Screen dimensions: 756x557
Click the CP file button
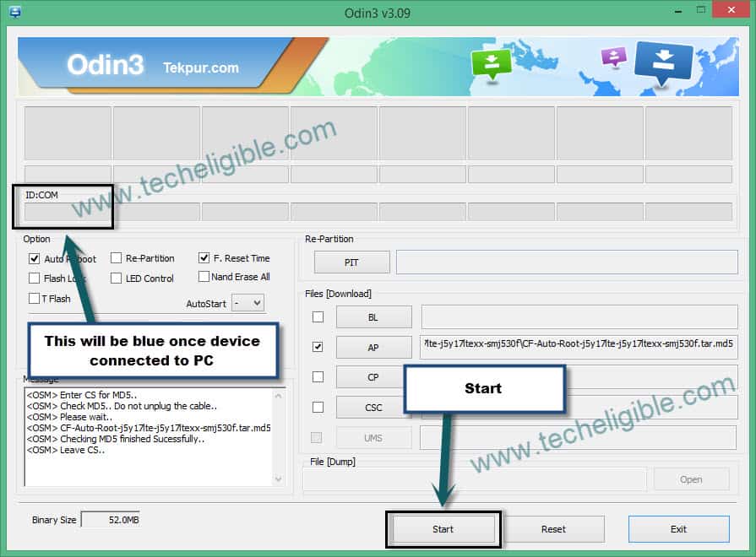tap(370, 377)
